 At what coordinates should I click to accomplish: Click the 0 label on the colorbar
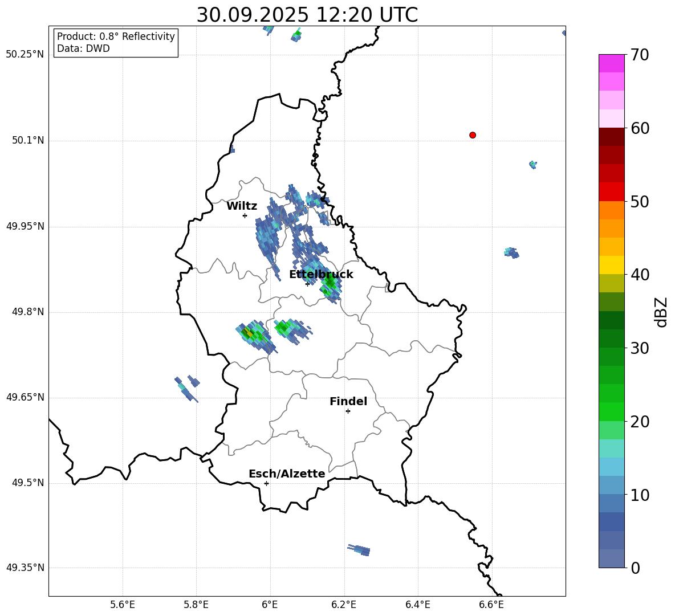635,568
